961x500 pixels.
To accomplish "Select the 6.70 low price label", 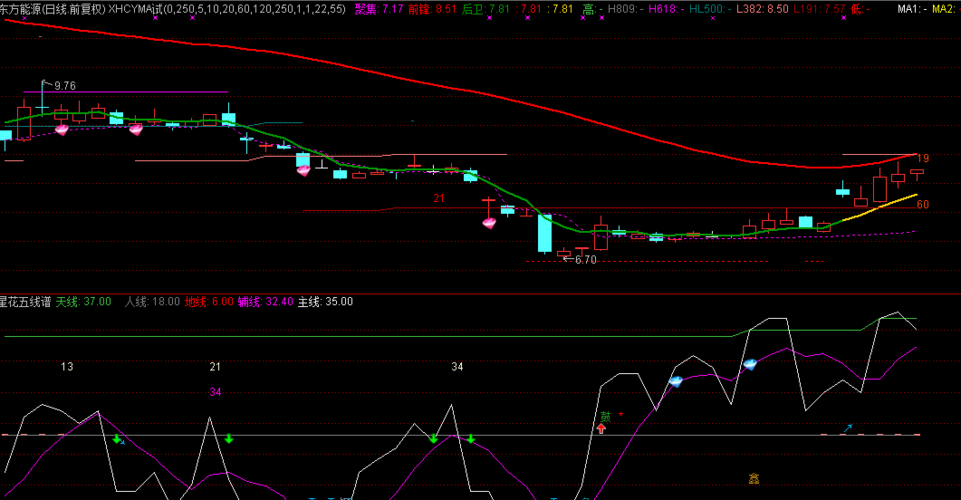I will (x=585, y=260).
